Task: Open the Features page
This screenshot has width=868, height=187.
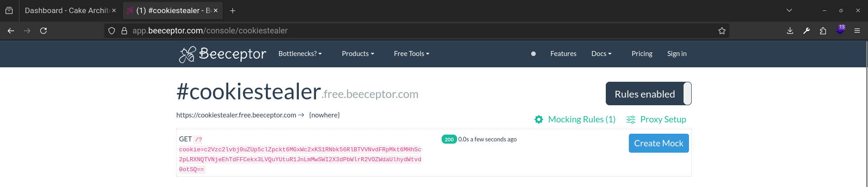Action: tap(563, 54)
